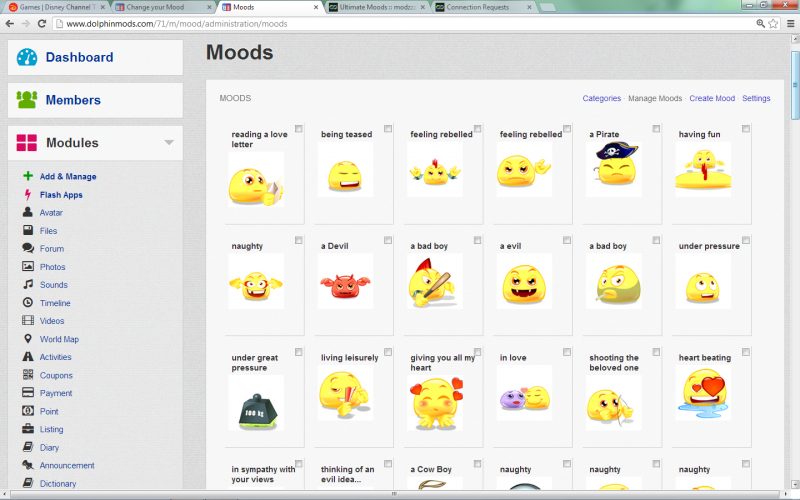Click the Payment card icon
The height and width of the screenshot is (500, 800).
click(x=28, y=392)
